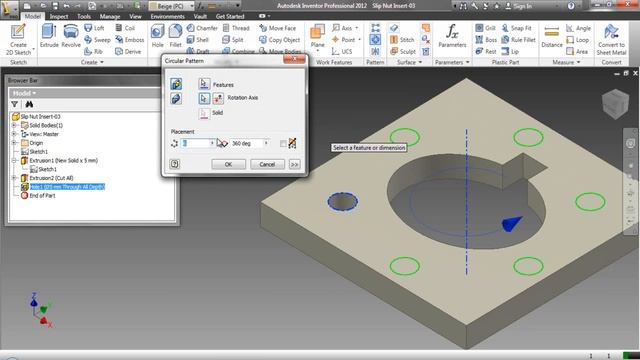Expand the View: Master node
This screenshot has height=360, width=640.
pyautogui.click(x=14, y=134)
